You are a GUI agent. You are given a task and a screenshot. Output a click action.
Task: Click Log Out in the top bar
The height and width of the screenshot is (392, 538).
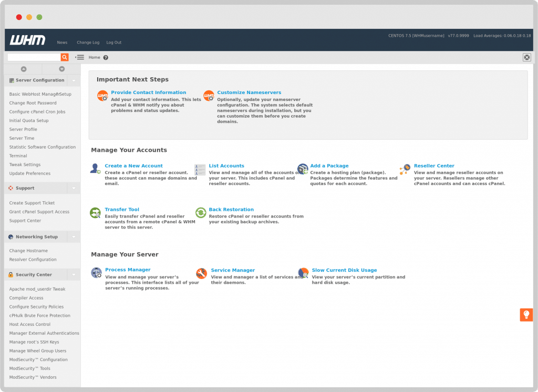[113, 42]
